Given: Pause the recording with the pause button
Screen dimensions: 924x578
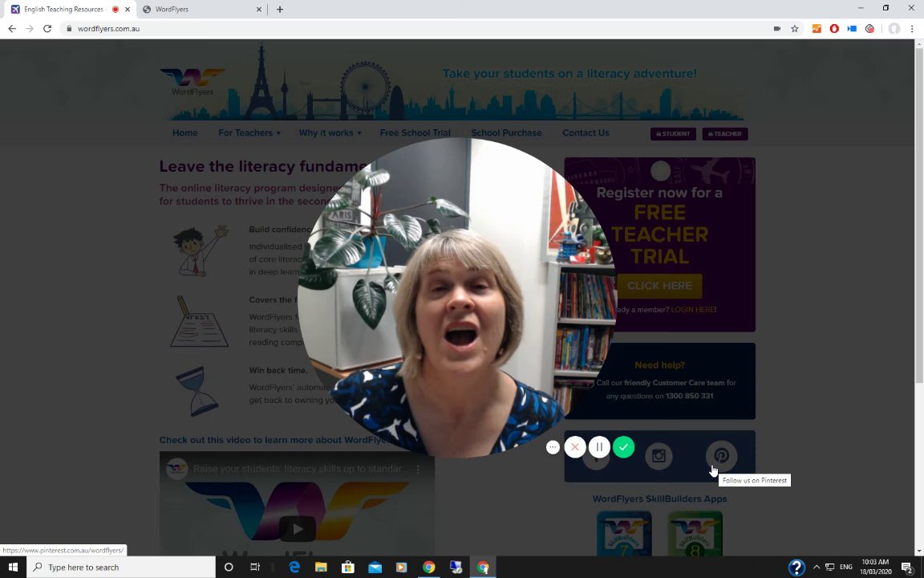Looking at the screenshot, I should pyautogui.click(x=599, y=447).
